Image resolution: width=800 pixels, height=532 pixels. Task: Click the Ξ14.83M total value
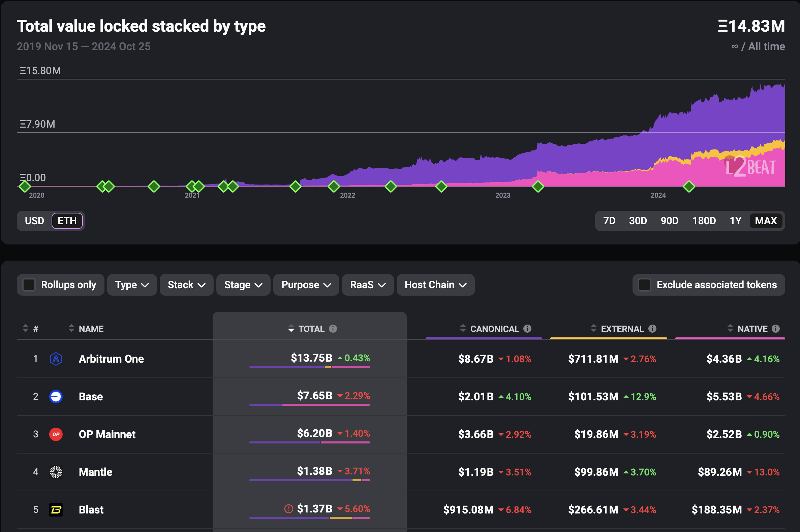click(x=751, y=26)
